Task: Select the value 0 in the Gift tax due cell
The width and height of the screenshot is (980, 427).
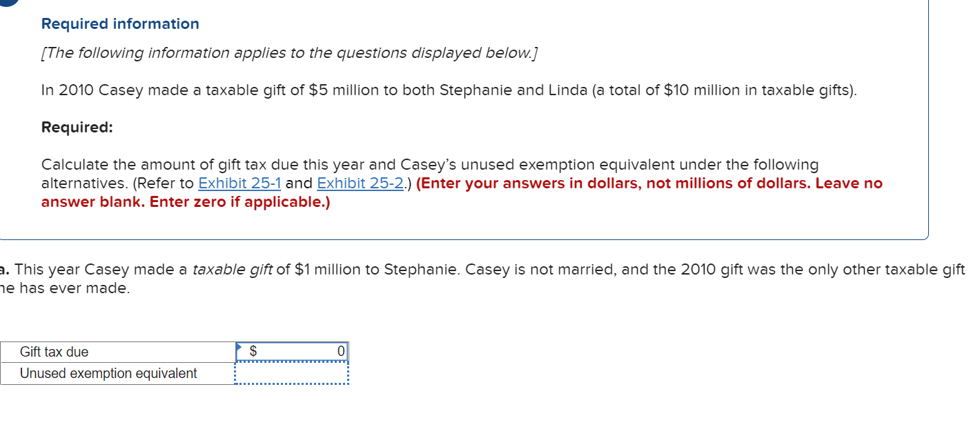Action: click(340, 351)
